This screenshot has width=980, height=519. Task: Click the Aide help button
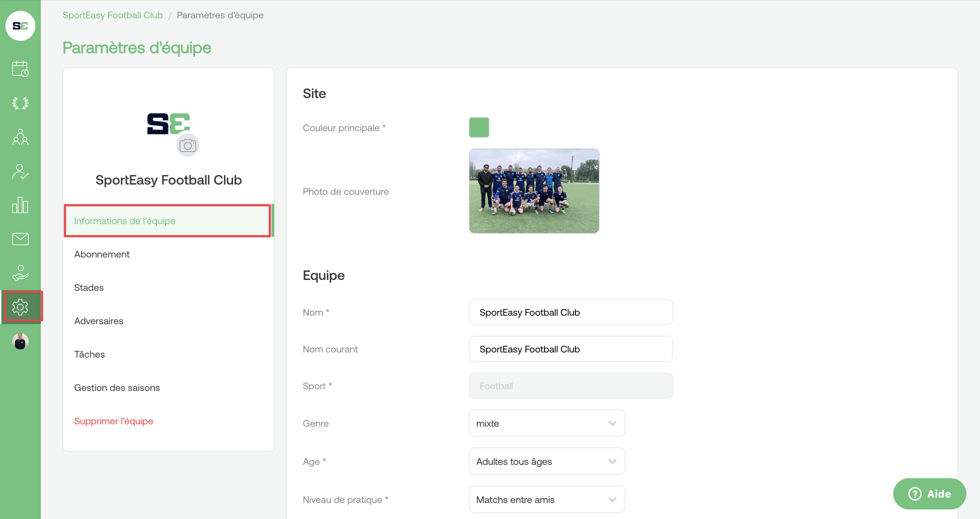pos(929,494)
